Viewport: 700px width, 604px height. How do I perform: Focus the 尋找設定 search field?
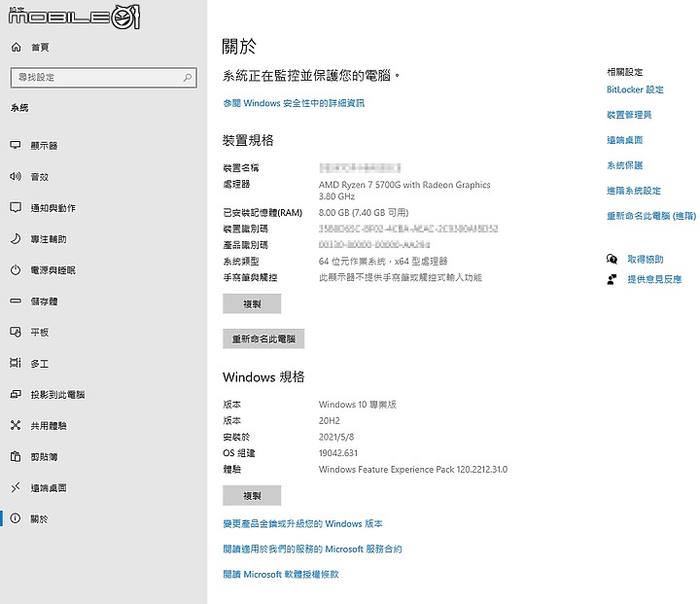(104, 77)
